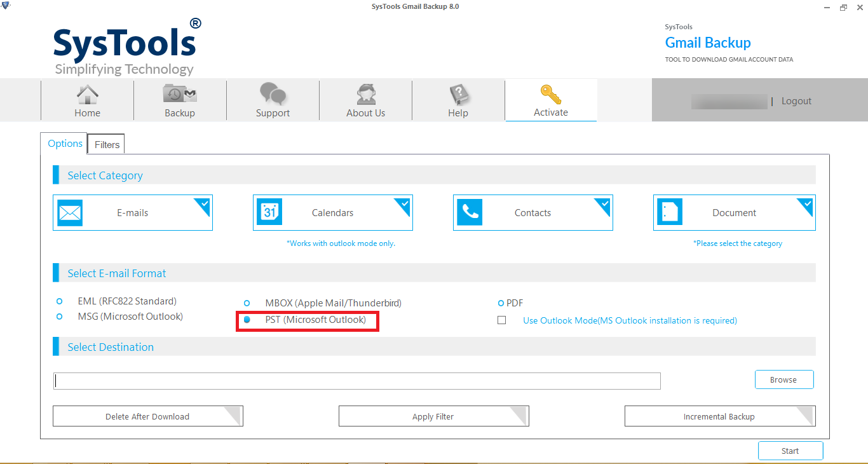
Task: Click the Select E-mail Format heading
Action: pyautogui.click(x=117, y=273)
